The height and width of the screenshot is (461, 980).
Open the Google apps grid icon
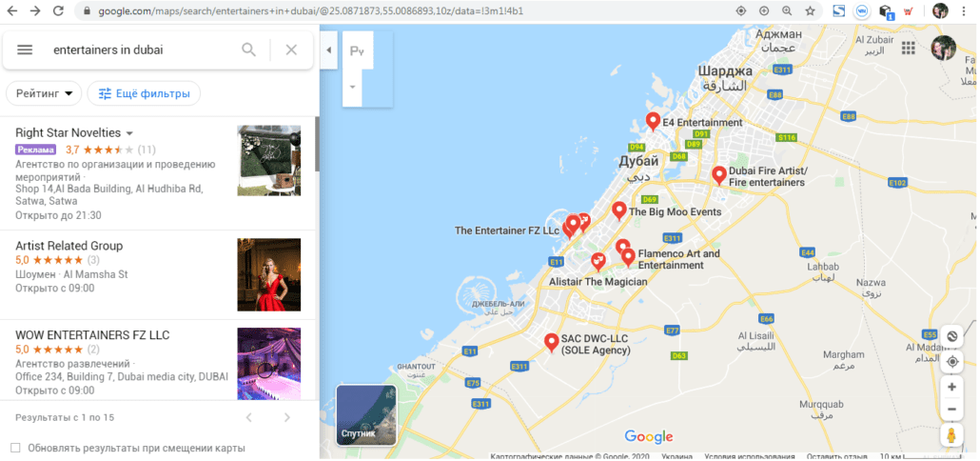908,49
